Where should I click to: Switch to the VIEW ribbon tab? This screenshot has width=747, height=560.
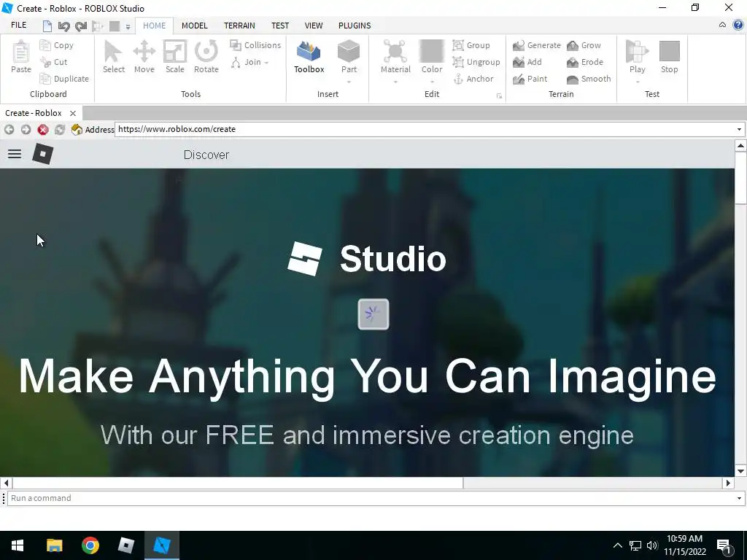click(314, 26)
